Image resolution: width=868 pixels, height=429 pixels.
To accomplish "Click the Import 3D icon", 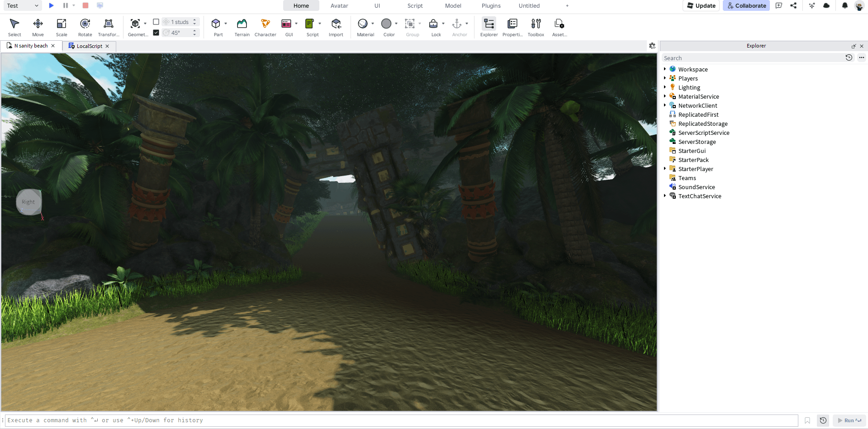I will [336, 27].
